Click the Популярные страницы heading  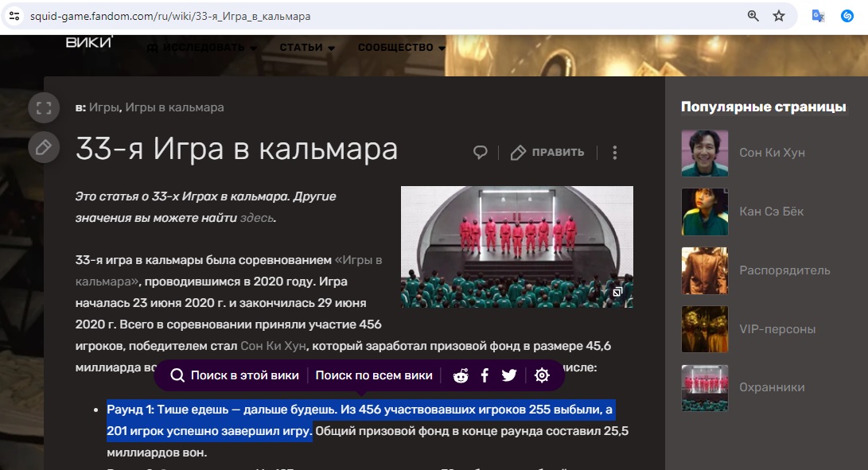click(x=763, y=107)
